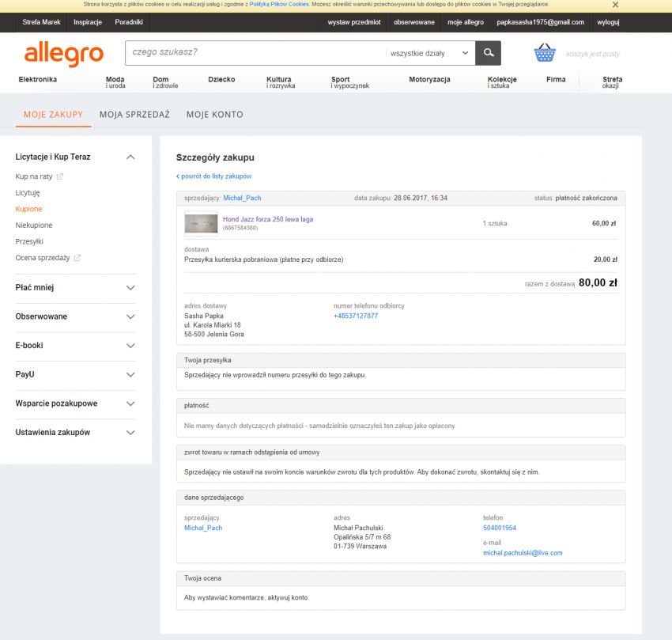The height and width of the screenshot is (640, 672).
Task: Open the Licytuję sidebar item
Action: pyautogui.click(x=28, y=193)
